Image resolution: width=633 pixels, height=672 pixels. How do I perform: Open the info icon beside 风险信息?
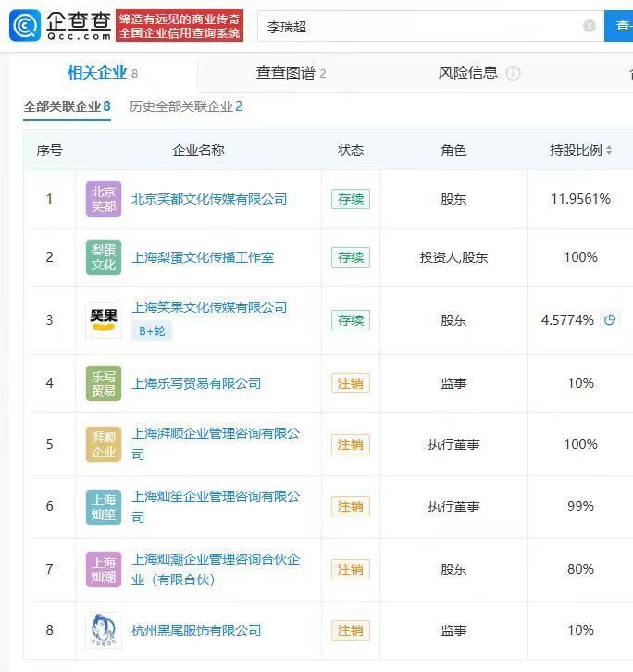(x=513, y=73)
